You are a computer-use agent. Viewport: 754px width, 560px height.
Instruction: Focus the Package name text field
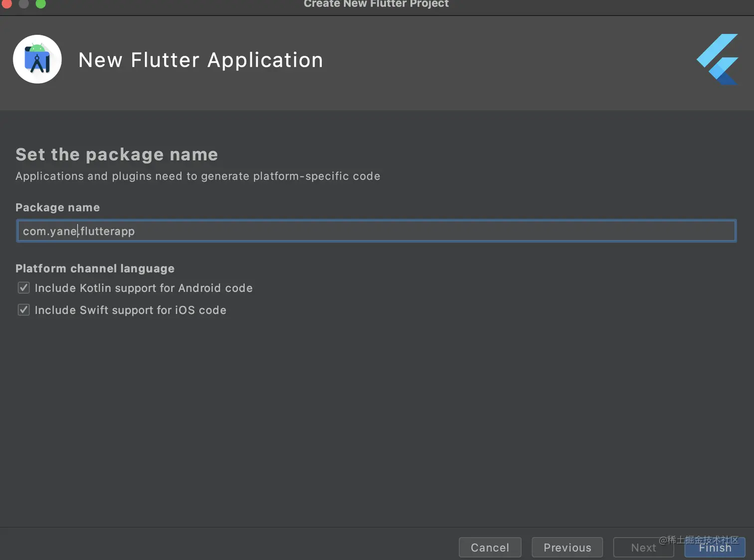376,231
